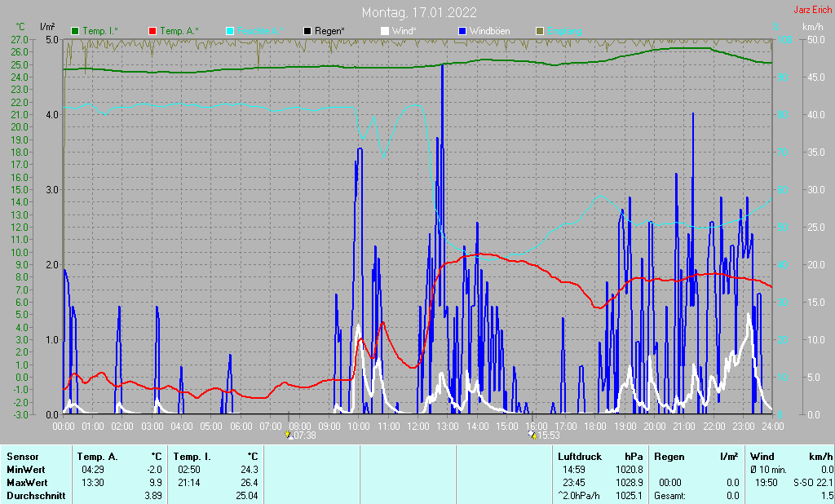
Task: Click the Temp. I. minimum time '02:50'
Action: [x=189, y=470]
